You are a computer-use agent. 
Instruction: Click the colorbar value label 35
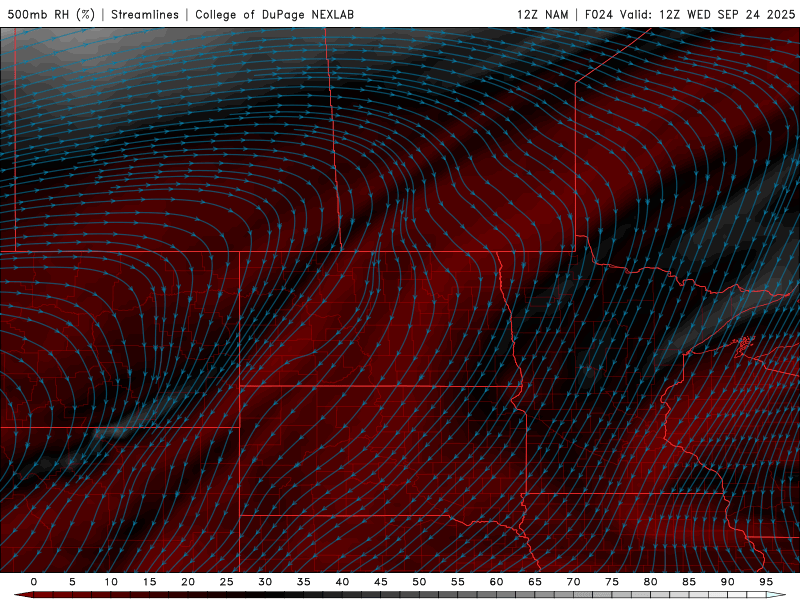(x=304, y=582)
